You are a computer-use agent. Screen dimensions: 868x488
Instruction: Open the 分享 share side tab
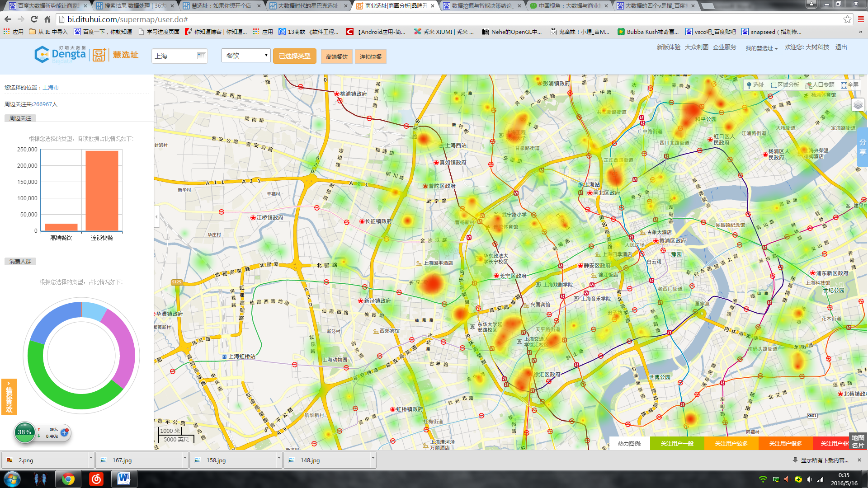point(863,147)
